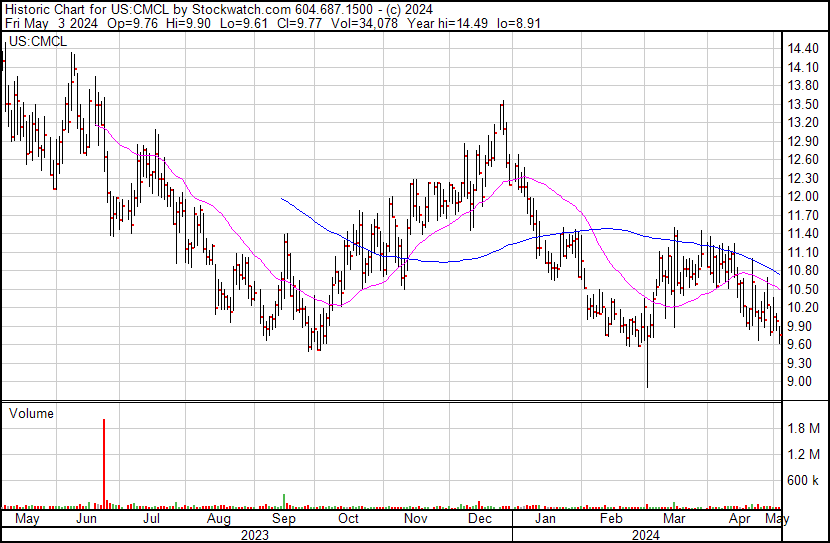Click the tall red volume spike in June
Screen dimensions: 830x543
coord(104,463)
